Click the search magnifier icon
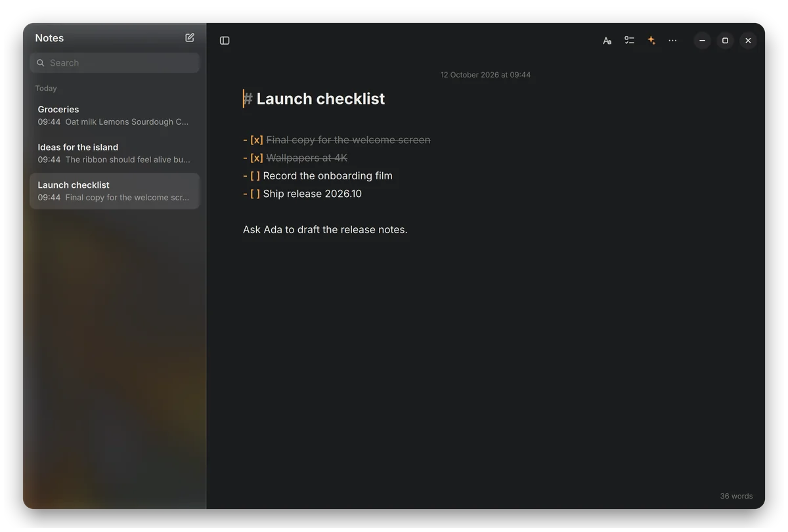Viewport: 788px width, 532px height. (41, 63)
